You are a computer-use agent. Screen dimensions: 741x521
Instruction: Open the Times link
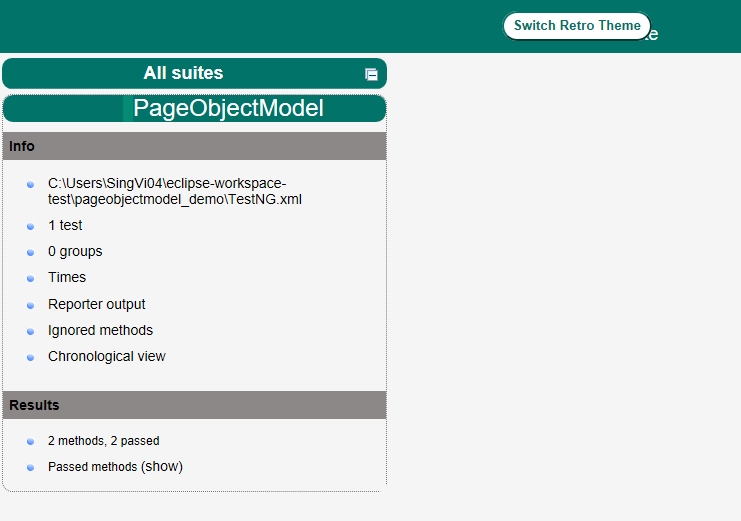coord(67,277)
